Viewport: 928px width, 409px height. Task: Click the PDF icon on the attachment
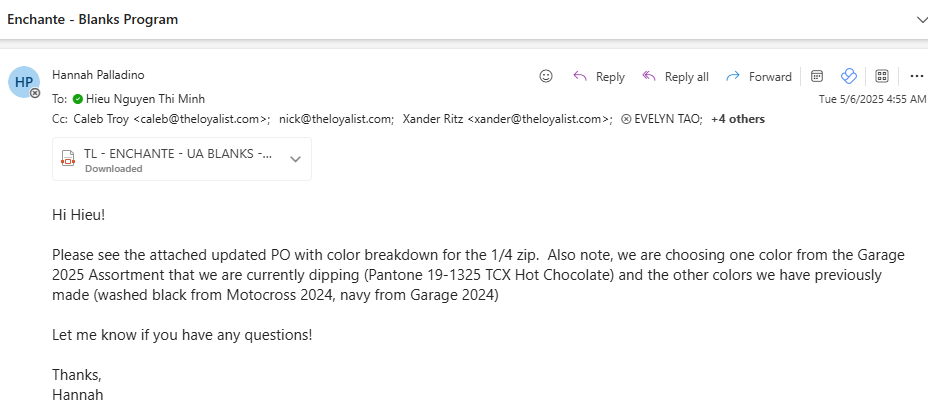tap(68, 159)
